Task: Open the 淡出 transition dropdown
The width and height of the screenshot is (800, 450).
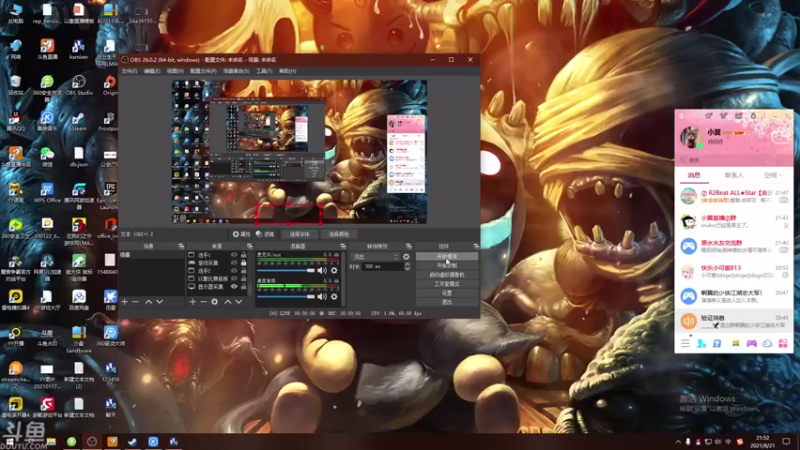Action: pyautogui.click(x=376, y=257)
